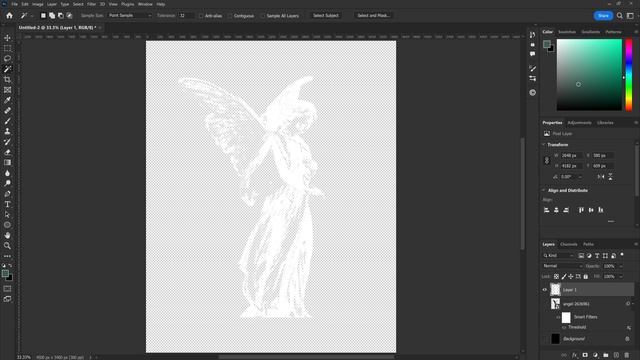Flip vertical in Transform properties
This screenshot has width=640, height=360.
point(610,177)
